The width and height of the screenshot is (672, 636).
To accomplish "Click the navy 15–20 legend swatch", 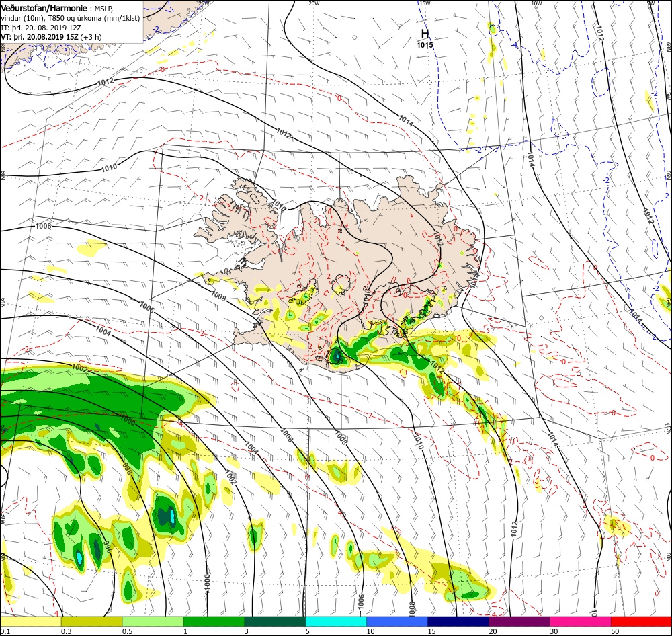I will coord(458,622).
